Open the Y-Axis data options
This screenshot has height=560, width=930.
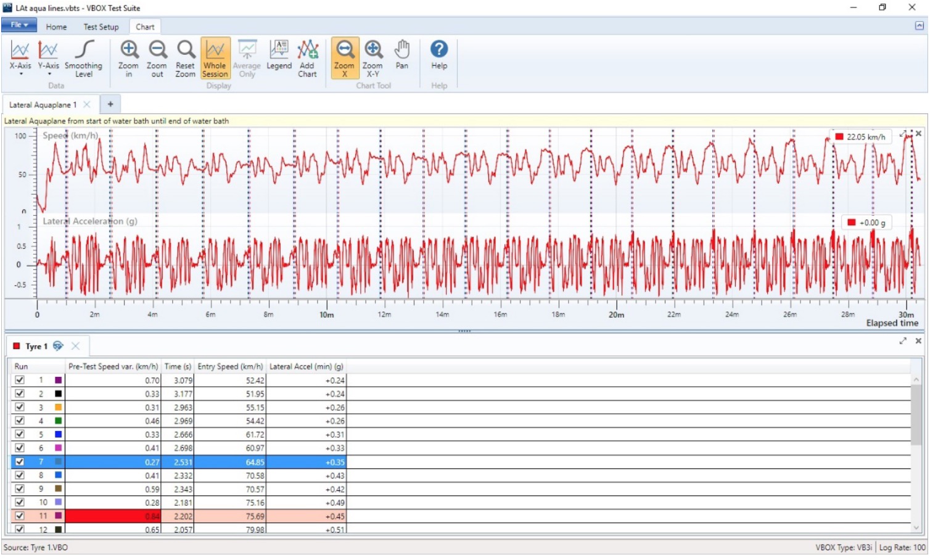[49, 58]
